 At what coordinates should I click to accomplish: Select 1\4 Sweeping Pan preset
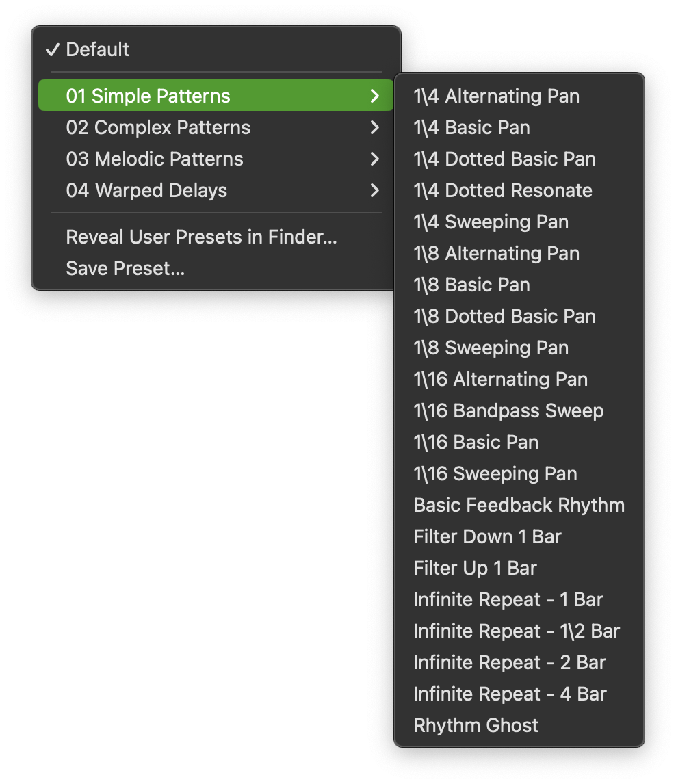point(519,222)
